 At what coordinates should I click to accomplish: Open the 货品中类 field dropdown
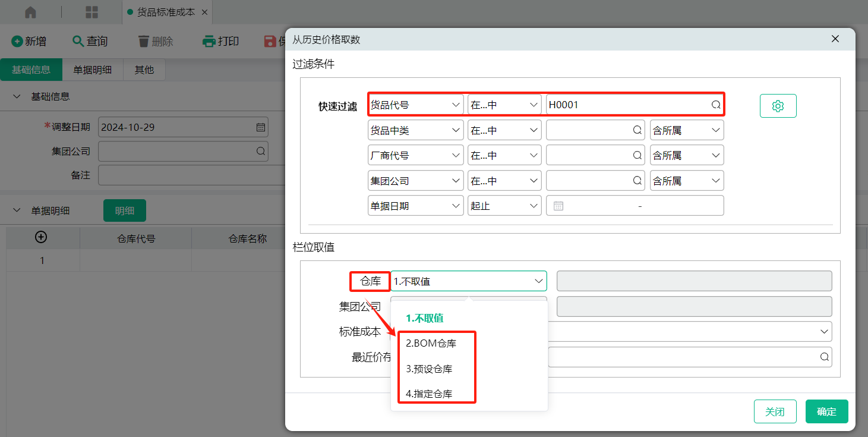pos(416,130)
